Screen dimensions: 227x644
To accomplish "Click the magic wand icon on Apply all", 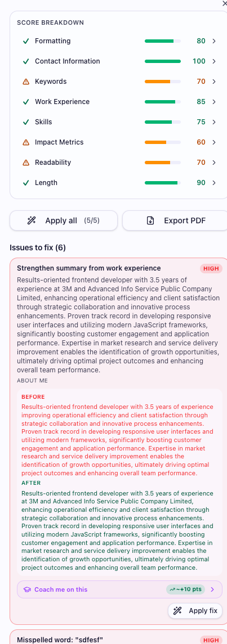I will 32,220.
